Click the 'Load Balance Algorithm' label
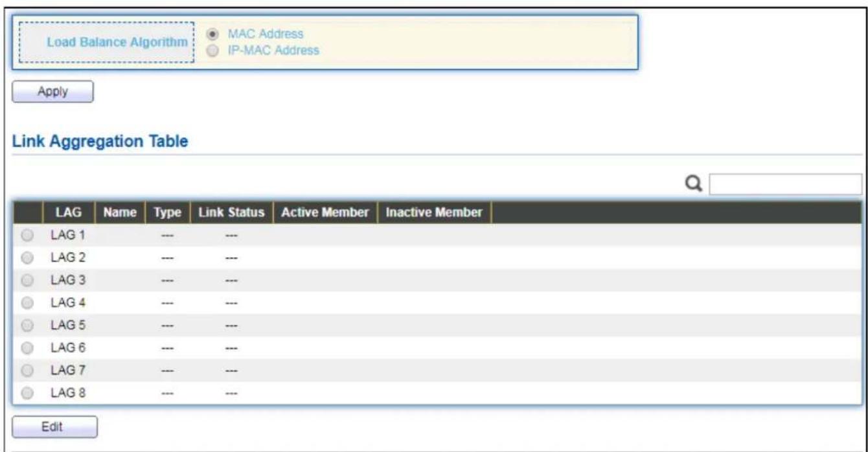Image resolution: width=868 pixels, height=452 pixels. (117, 41)
